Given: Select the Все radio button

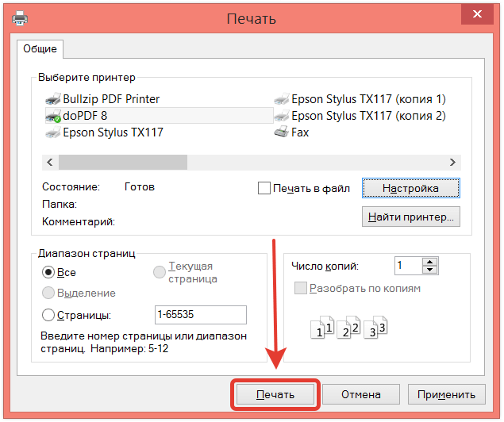Looking at the screenshot, I should (x=48, y=272).
